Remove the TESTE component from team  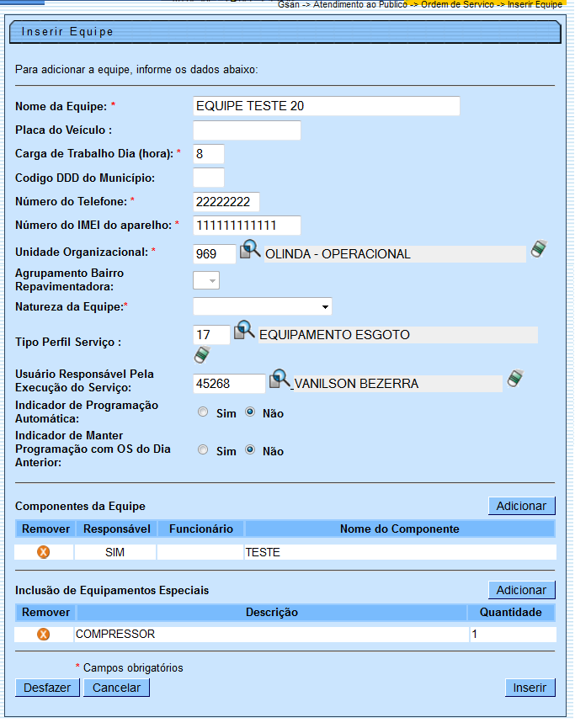pos(44,552)
